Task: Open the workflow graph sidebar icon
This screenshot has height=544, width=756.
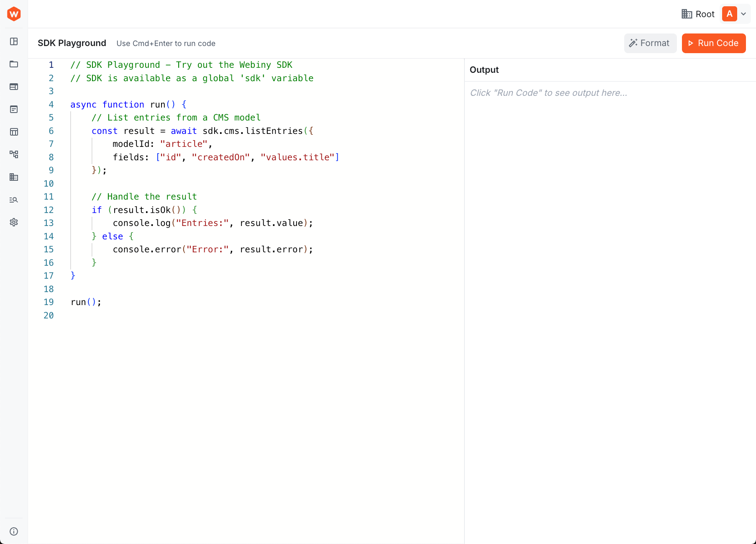Action: tap(14, 154)
